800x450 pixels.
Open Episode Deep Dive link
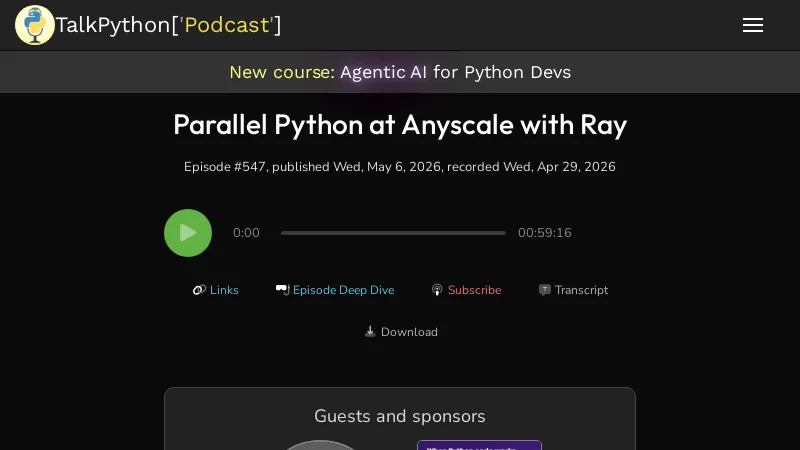coord(343,290)
